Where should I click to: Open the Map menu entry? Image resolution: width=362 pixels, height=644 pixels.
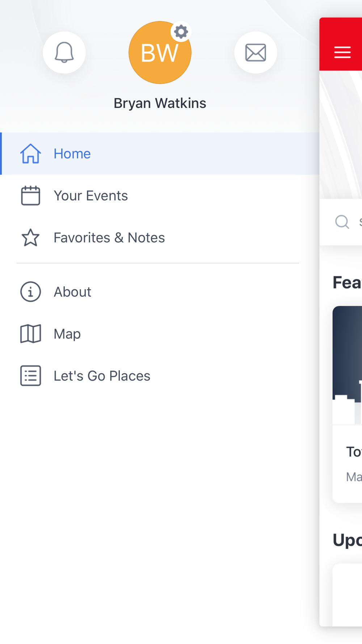pos(160,334)
